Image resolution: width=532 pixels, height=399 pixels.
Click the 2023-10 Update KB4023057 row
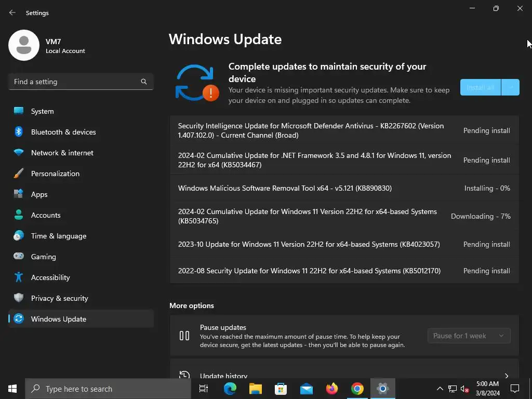[x=344, y=244]
